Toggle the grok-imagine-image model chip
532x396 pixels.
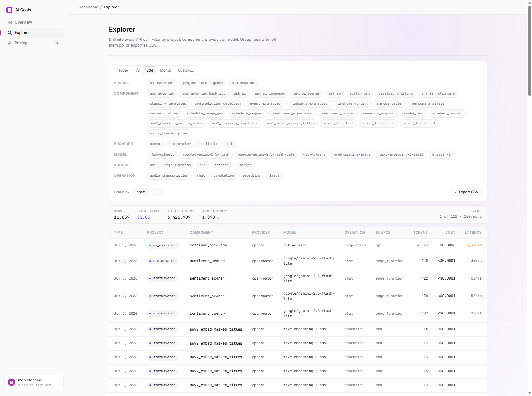click(x=352, y=155)
